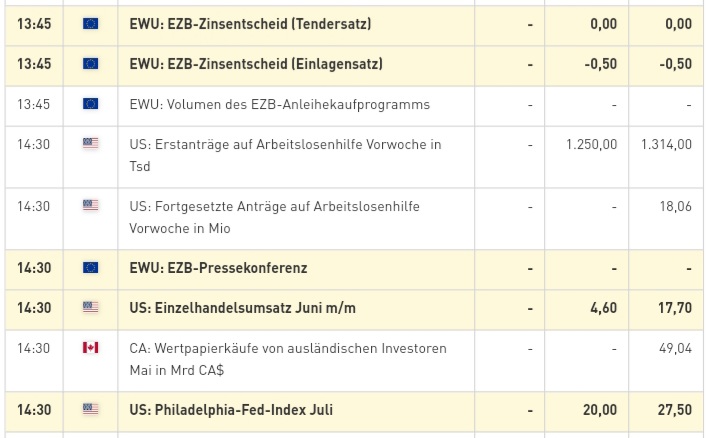The height and width of the screenshot is (438, 720).
Task: Click EU flag next to EZB-Anleihekaufprogramms row
Action: pos(91,104)
